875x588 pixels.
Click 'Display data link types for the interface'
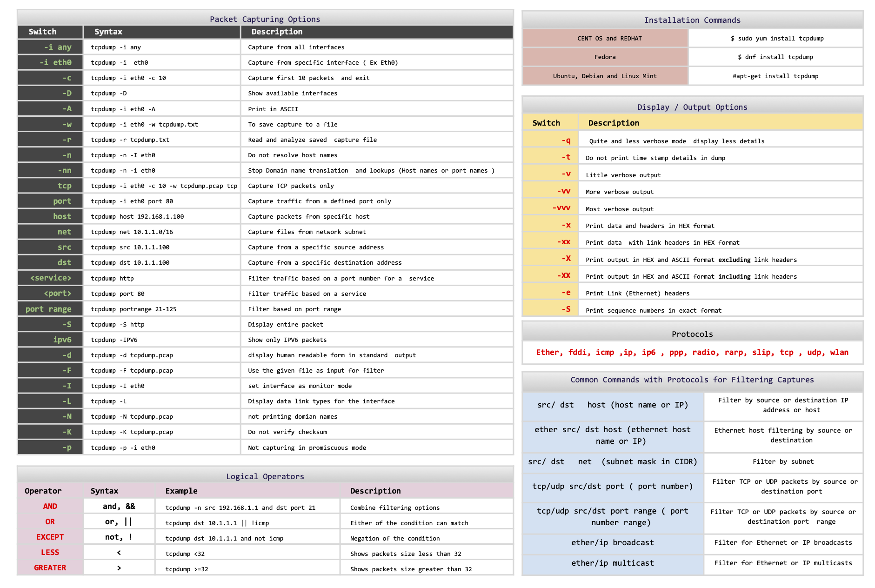pos(321,401)
